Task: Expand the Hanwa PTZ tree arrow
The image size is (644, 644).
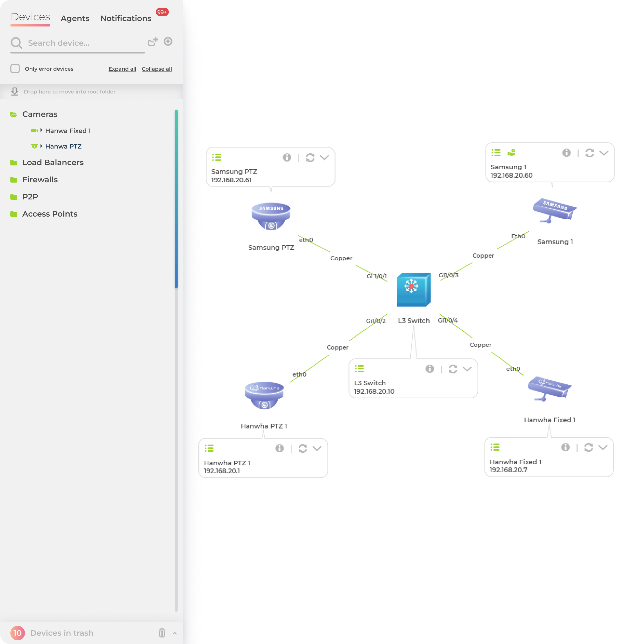Action: (41, 146)
